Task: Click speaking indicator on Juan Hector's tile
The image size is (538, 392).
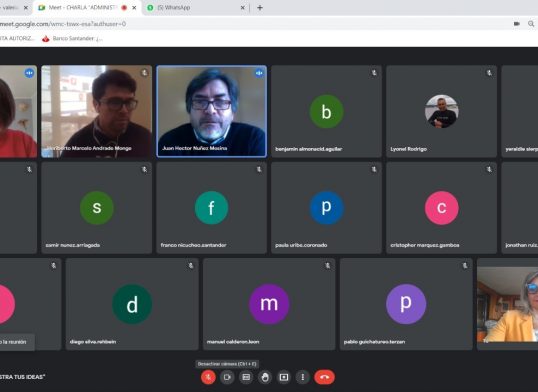Action: click(259, 73)
